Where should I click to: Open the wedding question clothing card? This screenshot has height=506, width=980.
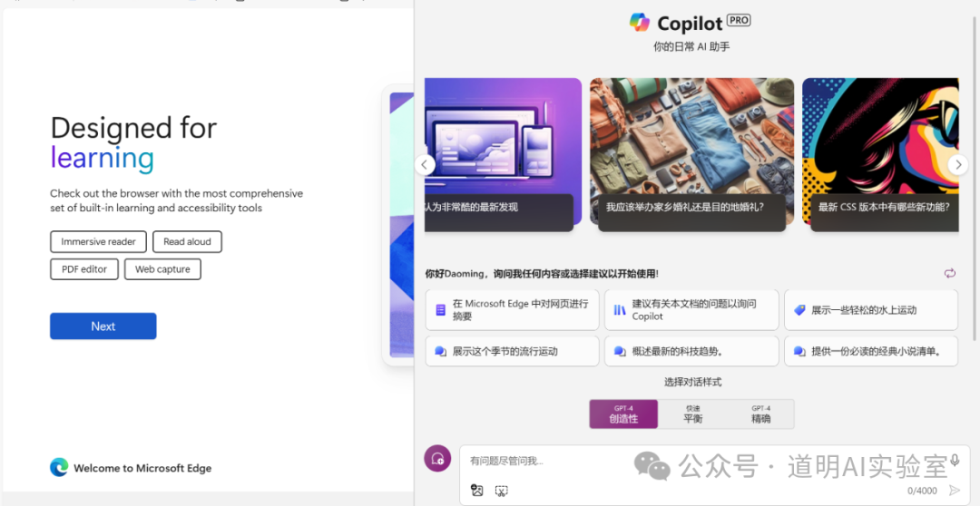pos(691,154)
